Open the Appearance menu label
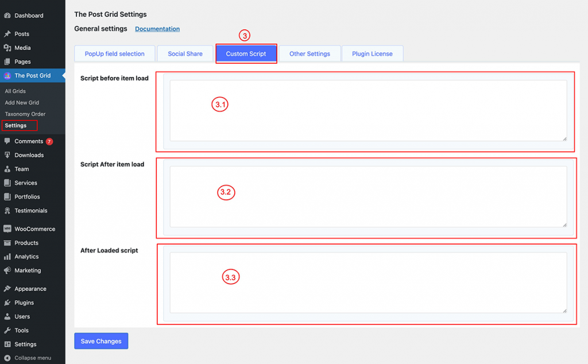Screen dimensions: 588x364 point(30,289)
